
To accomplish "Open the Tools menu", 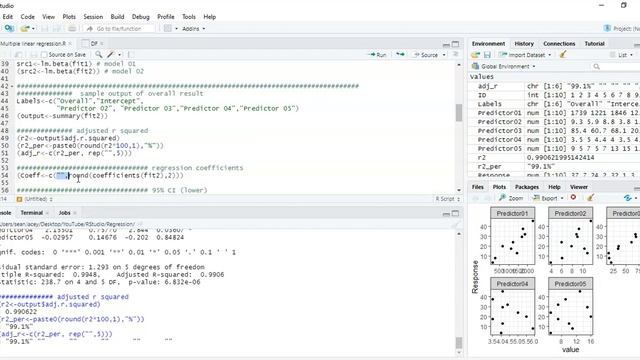I will click(189, 17).
